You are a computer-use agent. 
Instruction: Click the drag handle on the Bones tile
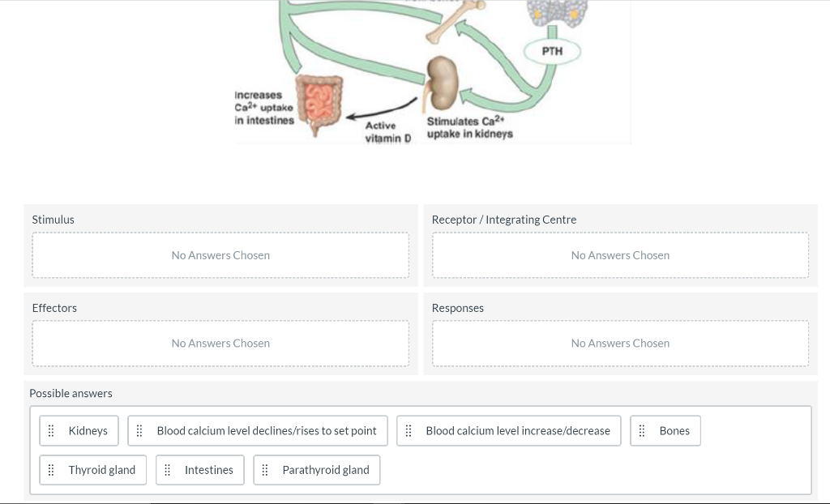[643, 430]
